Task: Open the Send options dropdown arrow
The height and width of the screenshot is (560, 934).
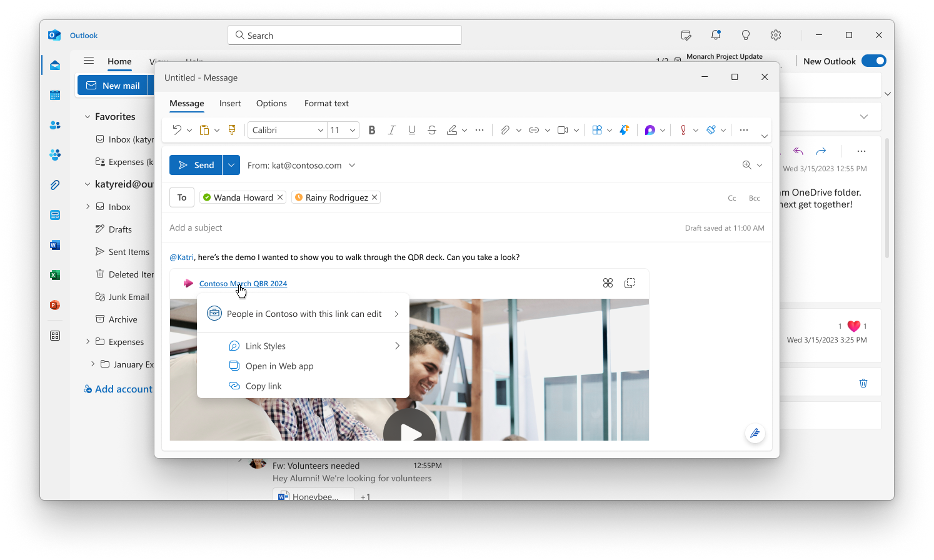Action: tap(231, 165)
